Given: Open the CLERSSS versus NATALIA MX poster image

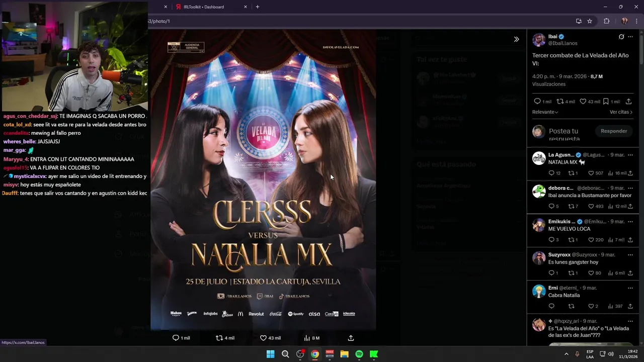Looking at the screenshot, I should click(263, 179).
